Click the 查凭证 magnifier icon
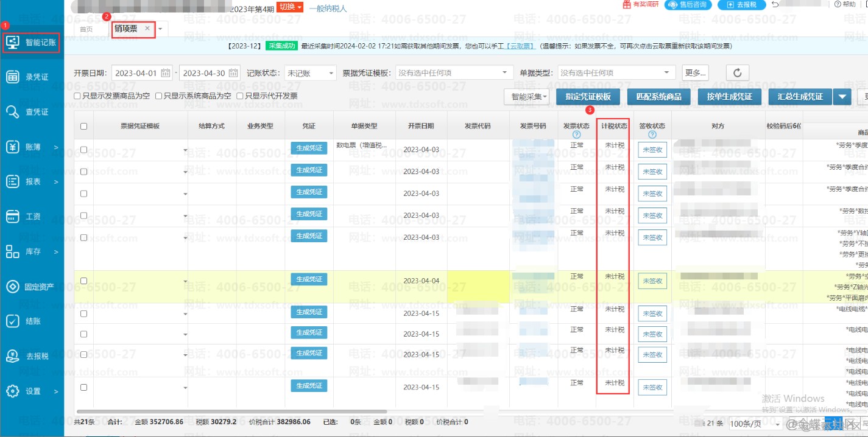 point(13,111)
